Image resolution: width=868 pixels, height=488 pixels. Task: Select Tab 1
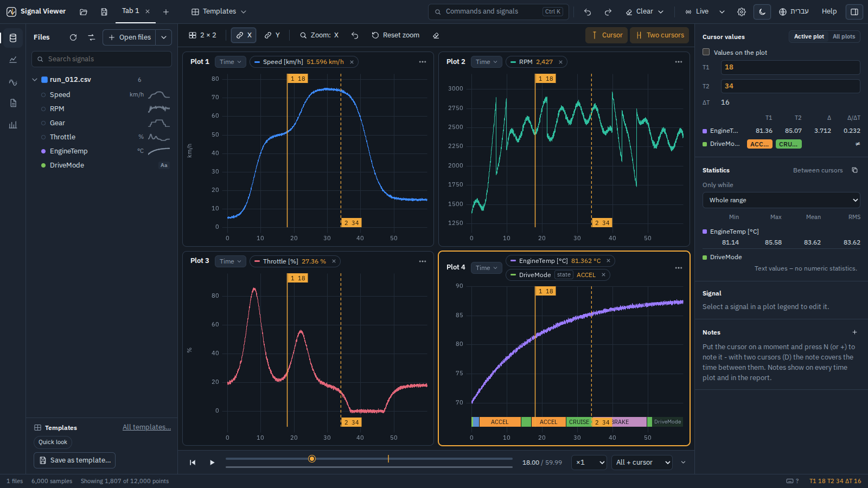pyautogui.click(x=130, y=11)
